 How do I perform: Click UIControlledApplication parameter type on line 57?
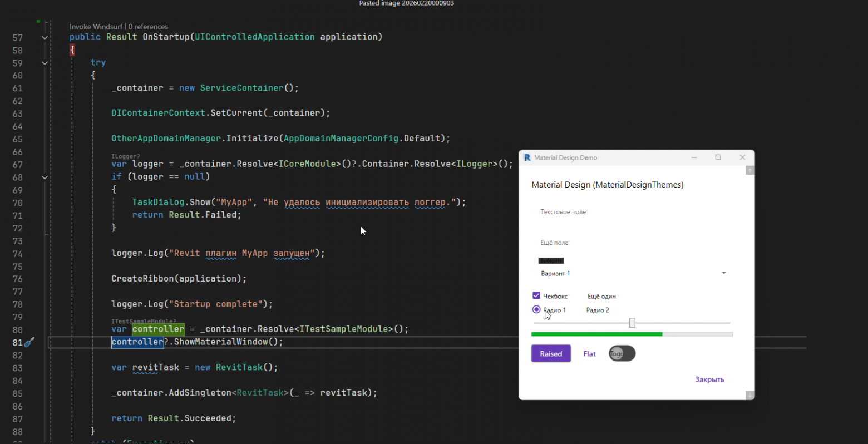(255, 37)
